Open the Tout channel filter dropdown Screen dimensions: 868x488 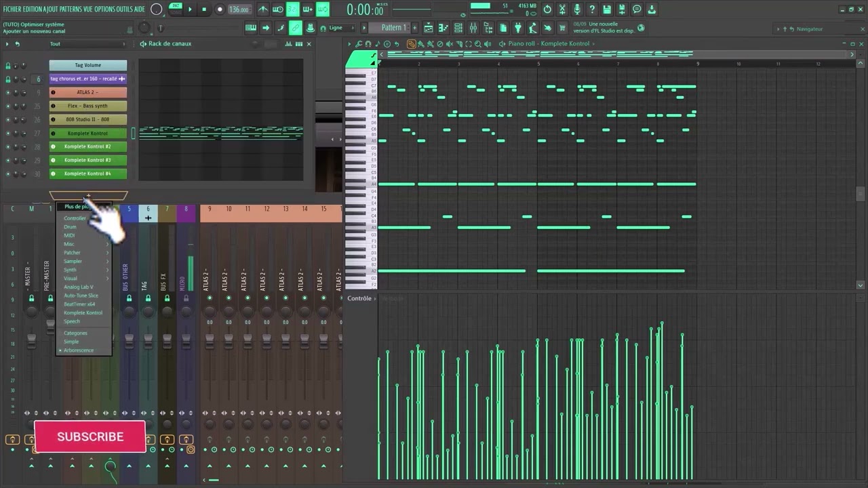coord(88,44)
